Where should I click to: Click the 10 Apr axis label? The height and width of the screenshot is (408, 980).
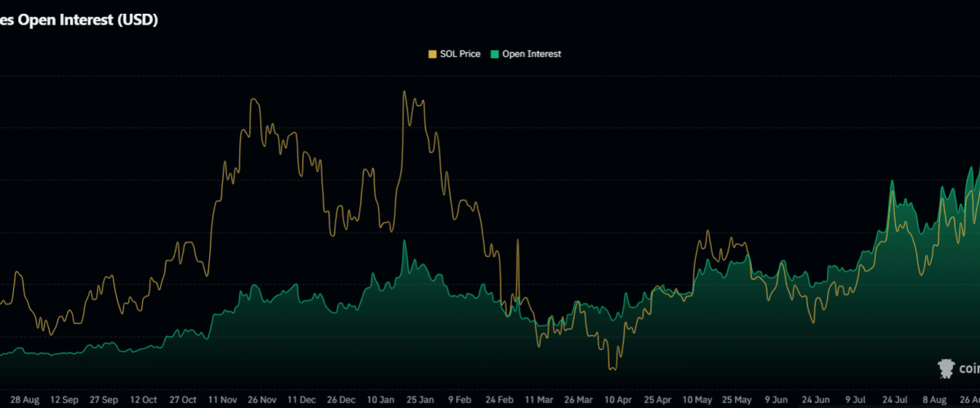[x=617, y=400]
